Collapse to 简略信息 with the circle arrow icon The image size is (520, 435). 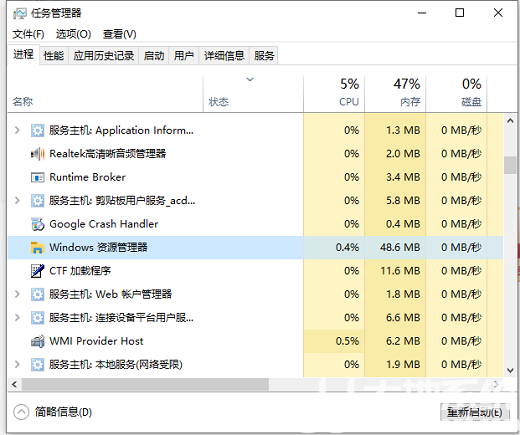pos(21,412)
